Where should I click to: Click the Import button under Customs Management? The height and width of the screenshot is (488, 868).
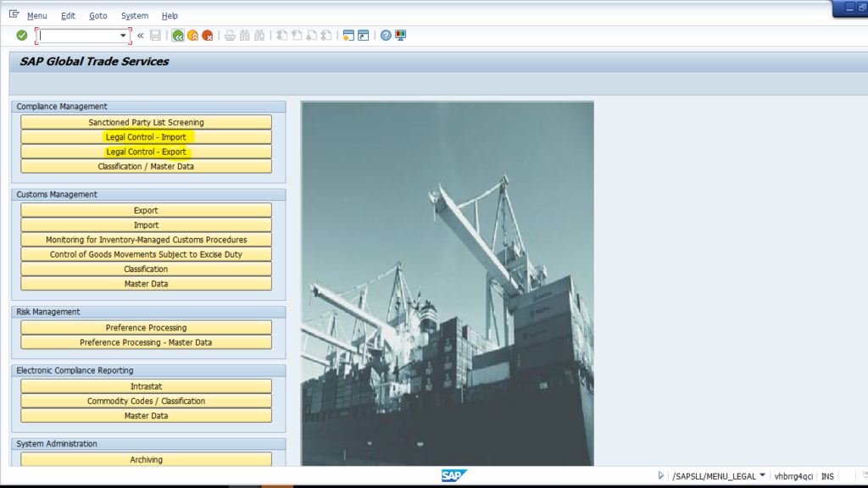(146, 225)
